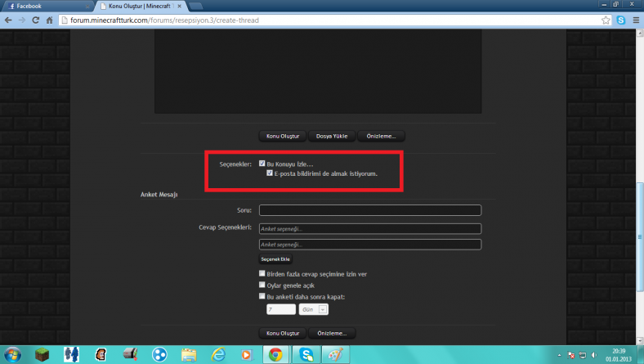The image size is (644, 364).
Task: Click the network icon in system tray
Action: 583,355
